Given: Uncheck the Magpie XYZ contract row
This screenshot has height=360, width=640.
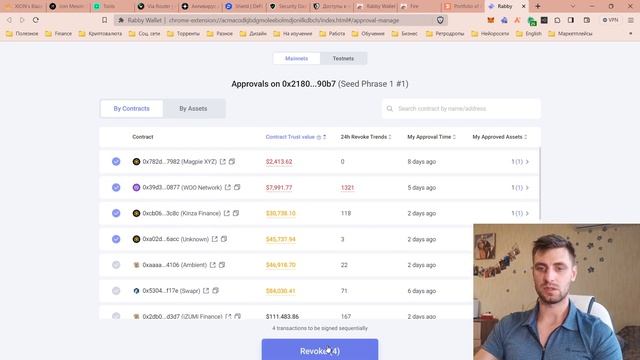Looking at the screenshot, I should click(x=116, y=162).
